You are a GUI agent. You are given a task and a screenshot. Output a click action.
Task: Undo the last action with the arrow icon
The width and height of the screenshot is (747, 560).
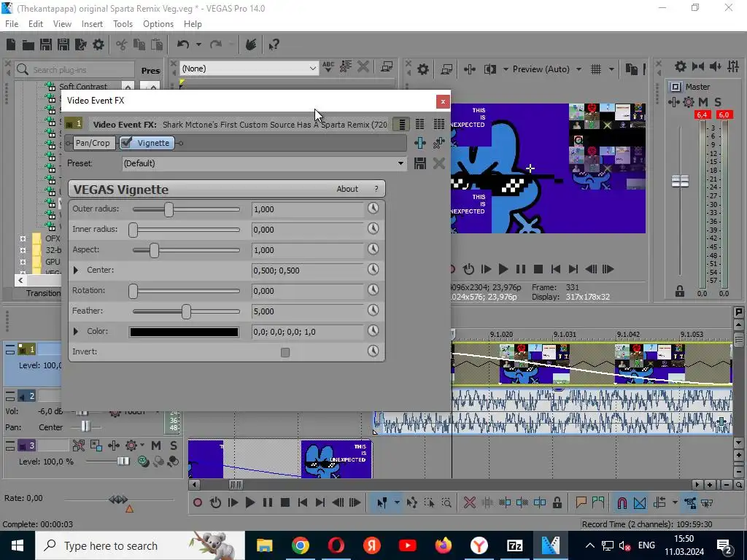(x=183, y=44)
